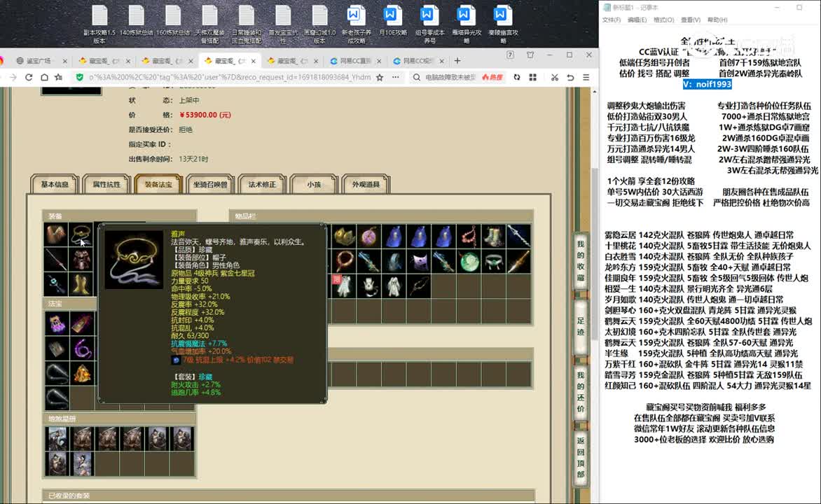Select desktop file 副本攻略1.5版本
821x504 pixels.
point(99,24)
